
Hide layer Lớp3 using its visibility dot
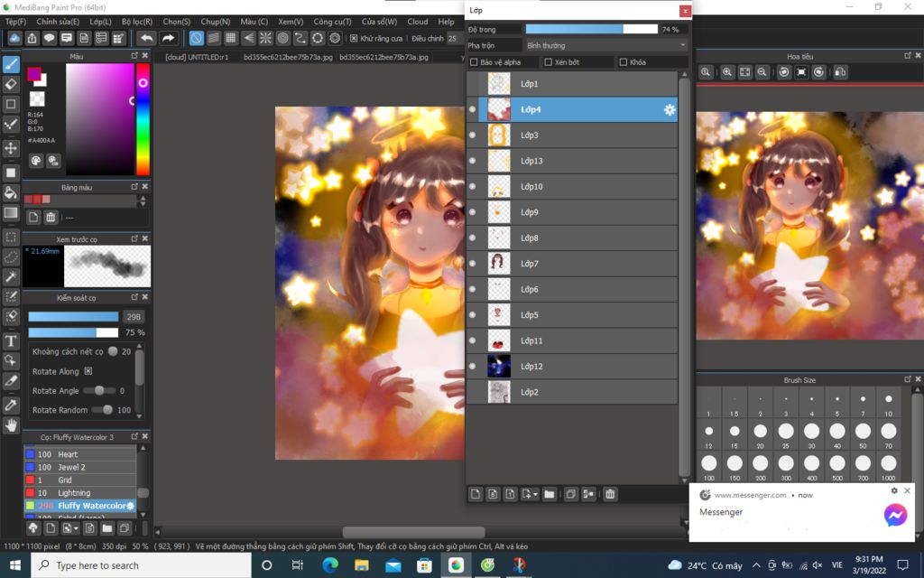pyautogui.click(x=472, y=135)
